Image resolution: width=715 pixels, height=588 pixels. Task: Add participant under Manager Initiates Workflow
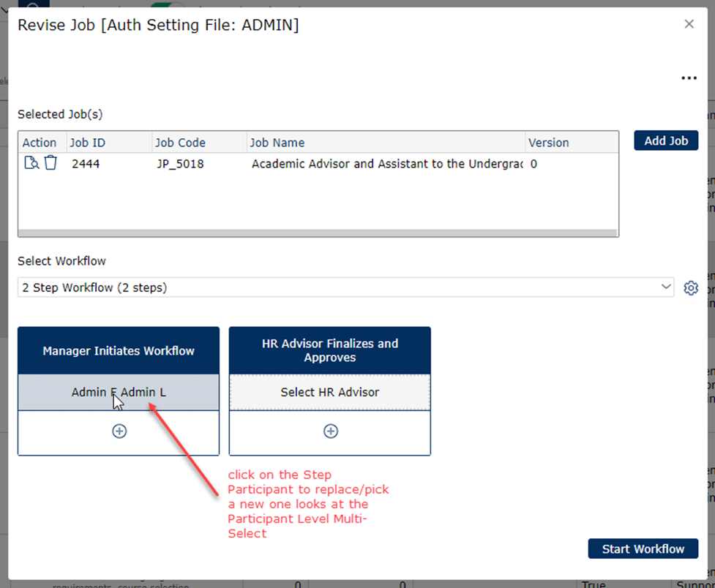[119, 431]
